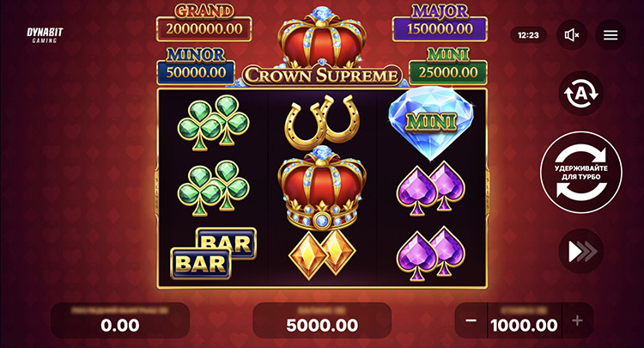The width and height of the screenshot is (644, 348).
Task: Click the MINI diamond symbol on the reels
Action: tap(431, 122)
